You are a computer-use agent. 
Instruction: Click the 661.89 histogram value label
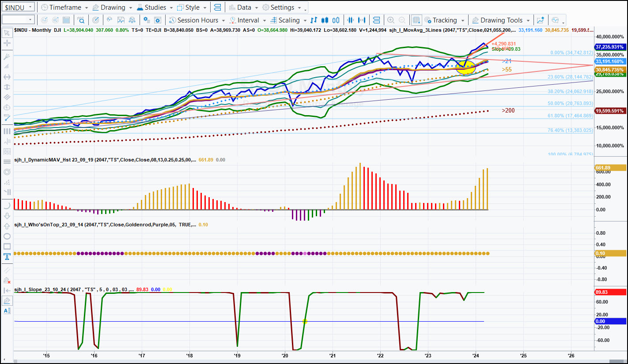pyautogui.click(x=610, y=168)
